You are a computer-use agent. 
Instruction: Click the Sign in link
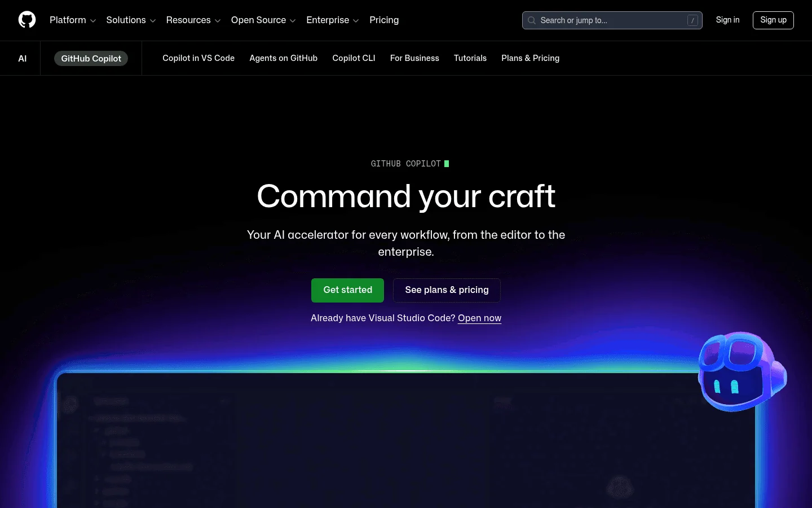click(727, 20)
